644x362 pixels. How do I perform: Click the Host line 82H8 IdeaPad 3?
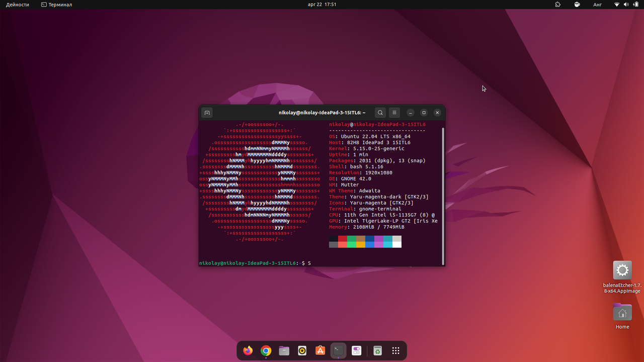[370, 142]
